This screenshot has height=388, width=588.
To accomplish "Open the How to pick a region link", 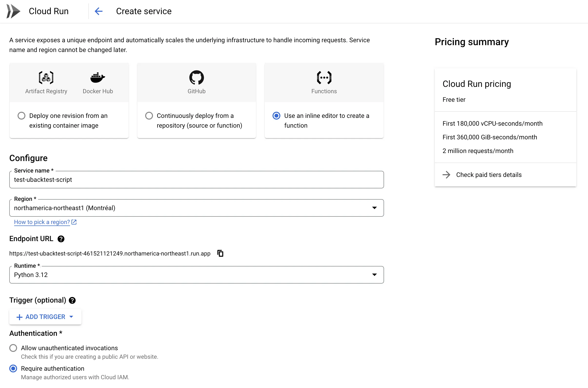I will (x=42, y=222).
